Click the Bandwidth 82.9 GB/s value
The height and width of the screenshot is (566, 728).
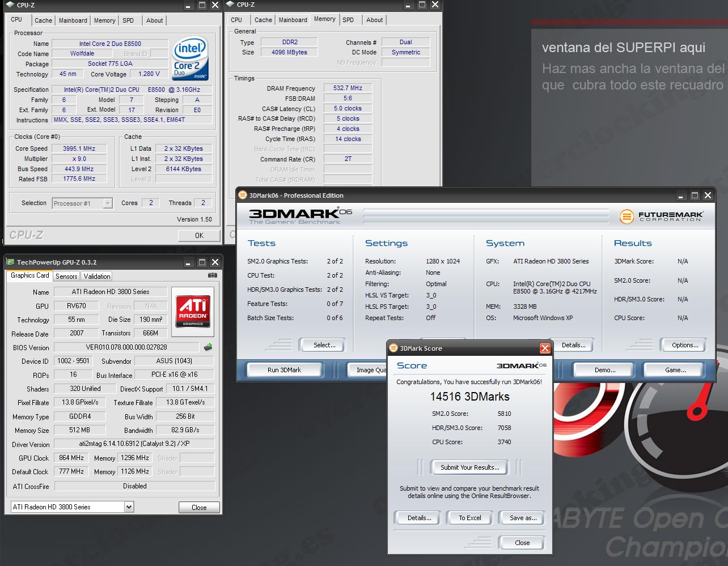(185, 431)
